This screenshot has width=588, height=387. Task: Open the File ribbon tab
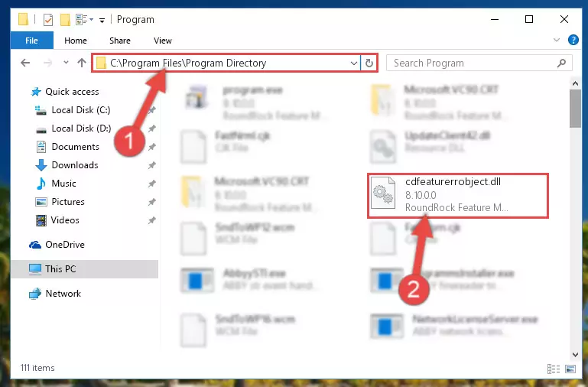32,41
